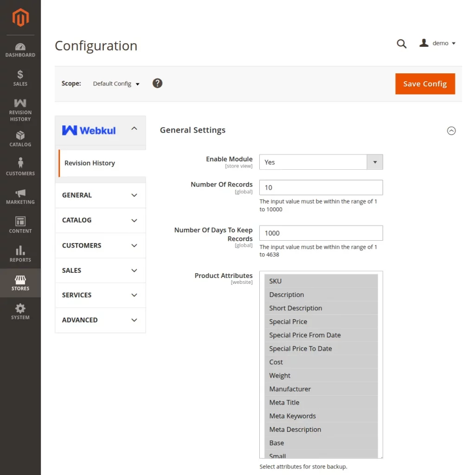This screenshot has height=475, width=476.
Task: Open the Sales dollar icon menu
Action: (20, 78)
